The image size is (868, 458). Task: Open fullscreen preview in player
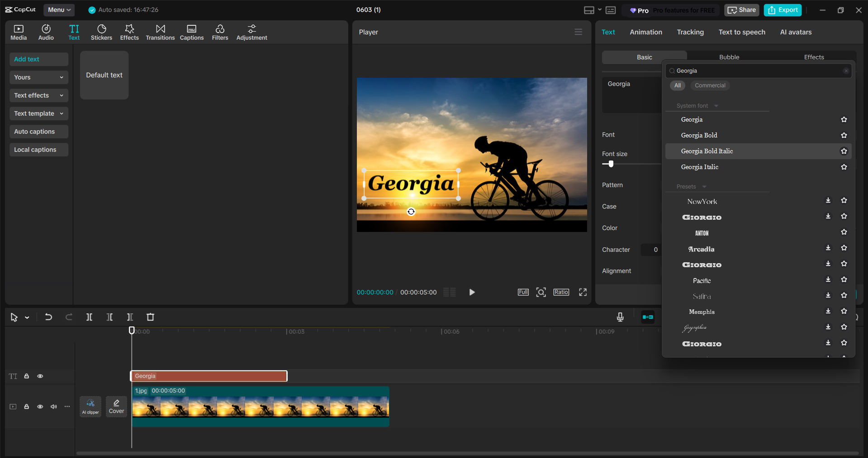pos(583,292)
